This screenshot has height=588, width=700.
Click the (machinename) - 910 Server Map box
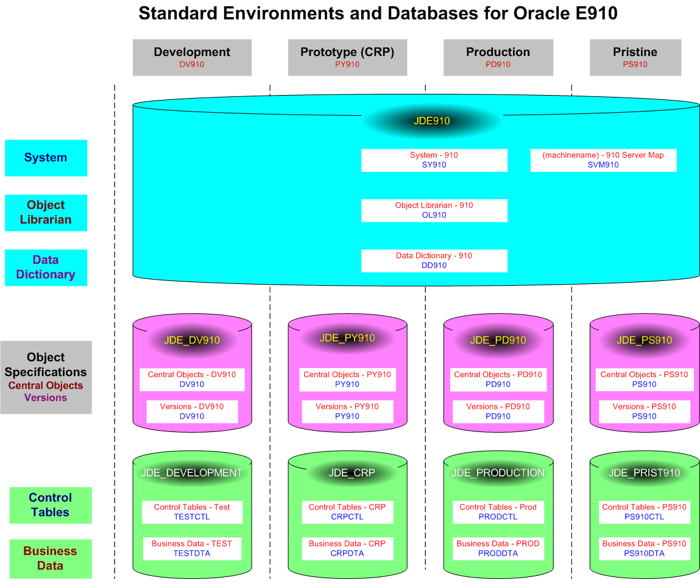coord(604,160)
